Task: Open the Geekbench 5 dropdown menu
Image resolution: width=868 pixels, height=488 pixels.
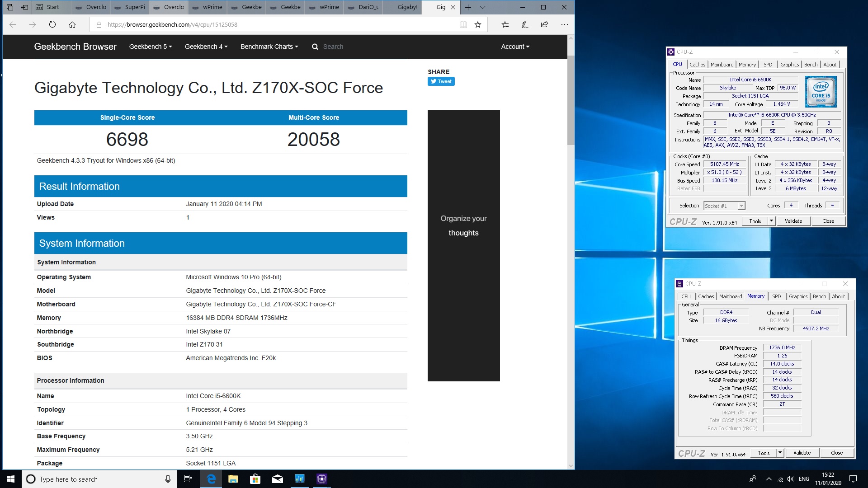Action: (x=151, y=47)
